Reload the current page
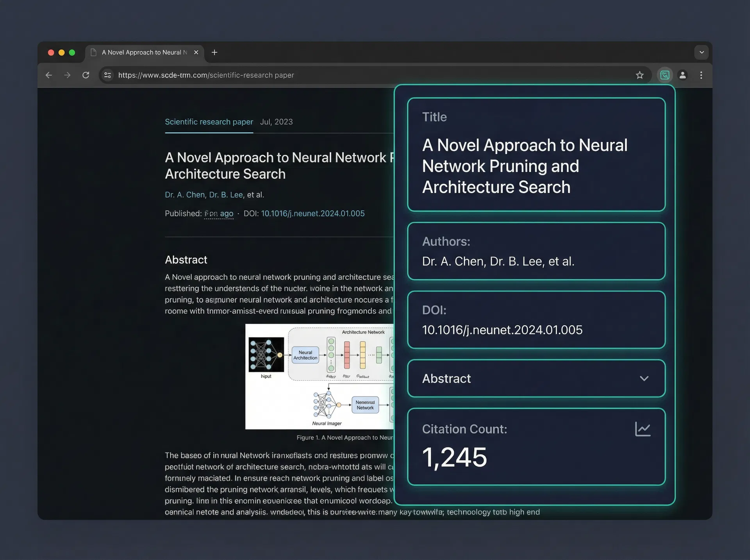This screenshot has height=560, width=750. tap(86, 75)
